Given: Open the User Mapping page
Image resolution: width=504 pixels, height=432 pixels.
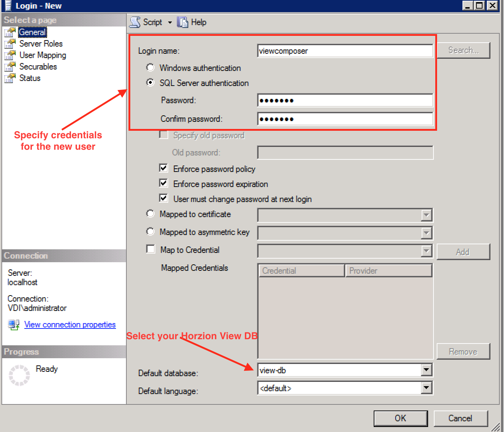Looking at the screenshot, I should pyautogui.click(x=43, y=55).
